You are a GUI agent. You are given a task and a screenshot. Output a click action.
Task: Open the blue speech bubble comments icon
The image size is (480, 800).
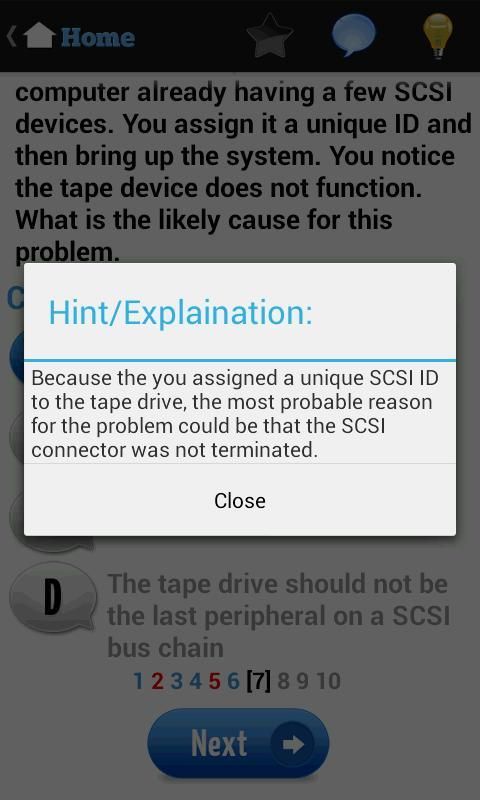(x=353, y=35)
